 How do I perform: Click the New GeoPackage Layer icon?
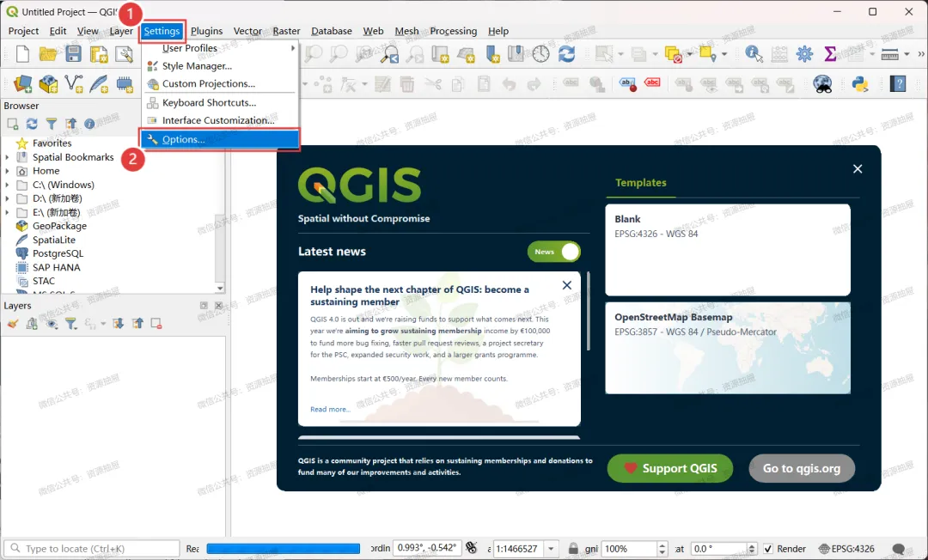click(x=48, y=84)
